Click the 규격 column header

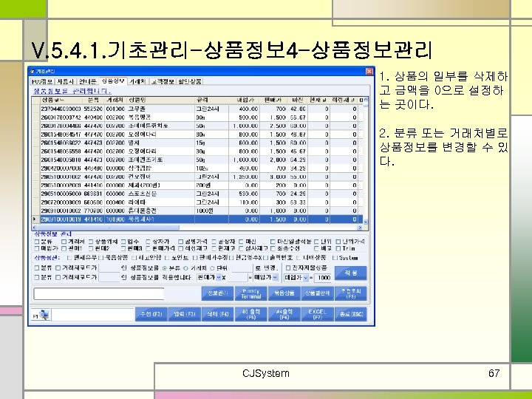[x=212, y=100]
